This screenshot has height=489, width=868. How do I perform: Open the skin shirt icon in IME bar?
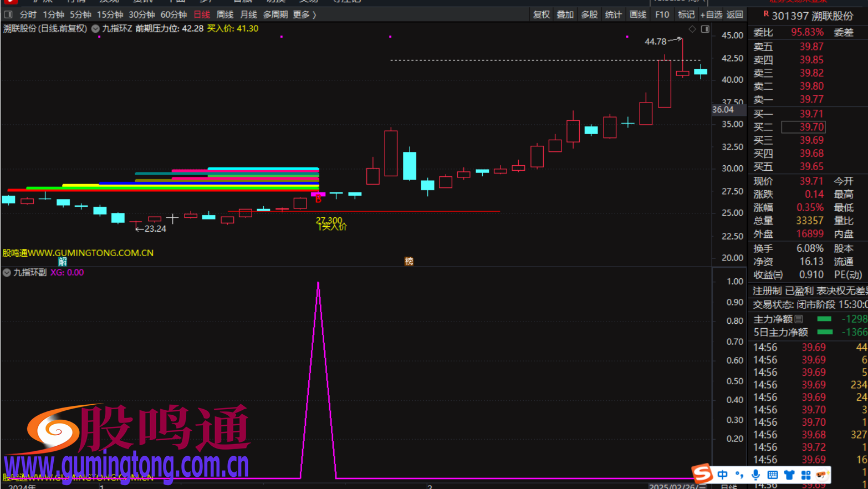[x=789, y=475]
